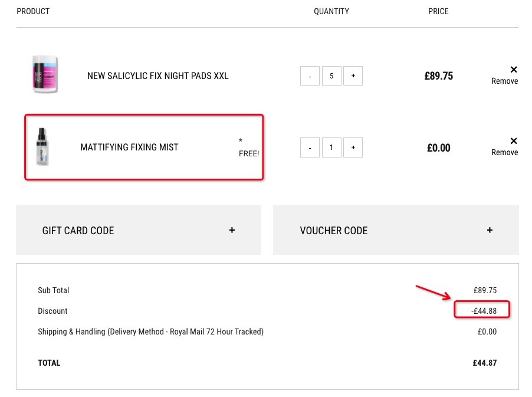Open Mattifying Fixing Mist product link
The width and height of the screenshot is (532, 397).
tap(129, 147)
